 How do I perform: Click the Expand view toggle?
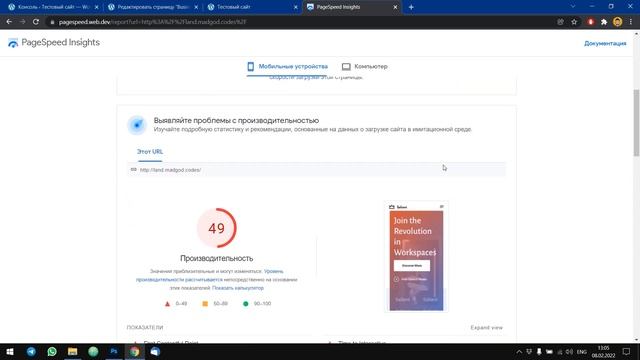pos(487,328)
